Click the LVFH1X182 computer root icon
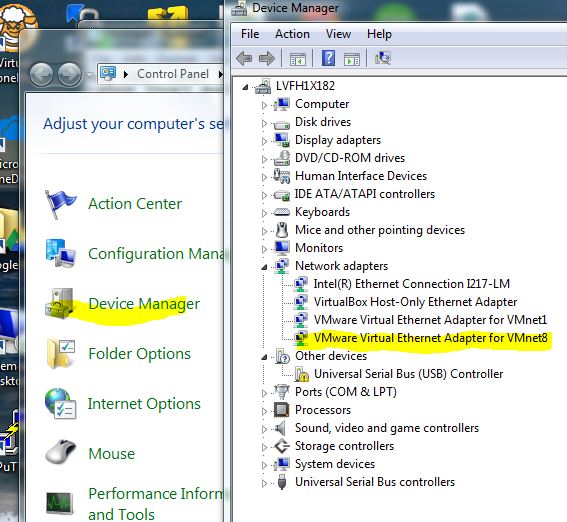 tap(263, 86)
